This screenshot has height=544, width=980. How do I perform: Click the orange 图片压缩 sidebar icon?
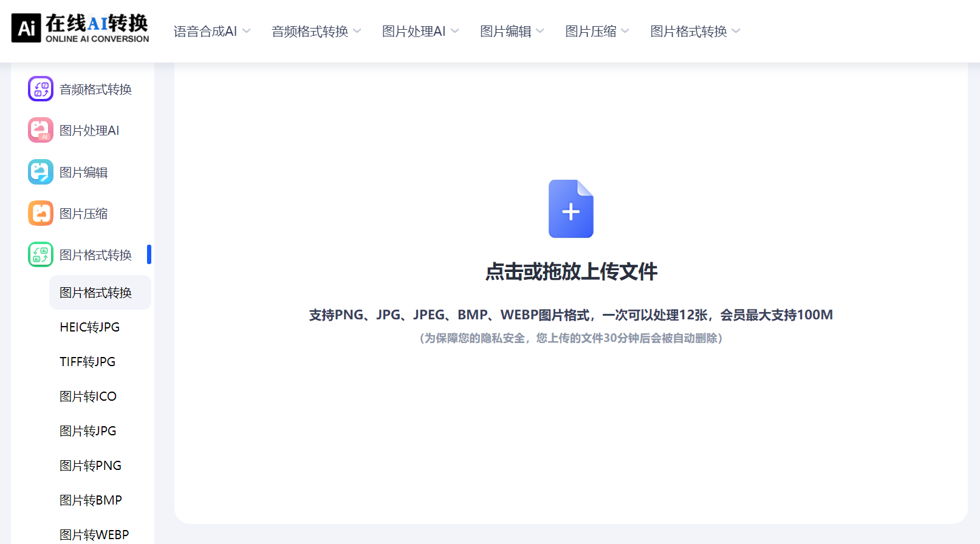41,214
